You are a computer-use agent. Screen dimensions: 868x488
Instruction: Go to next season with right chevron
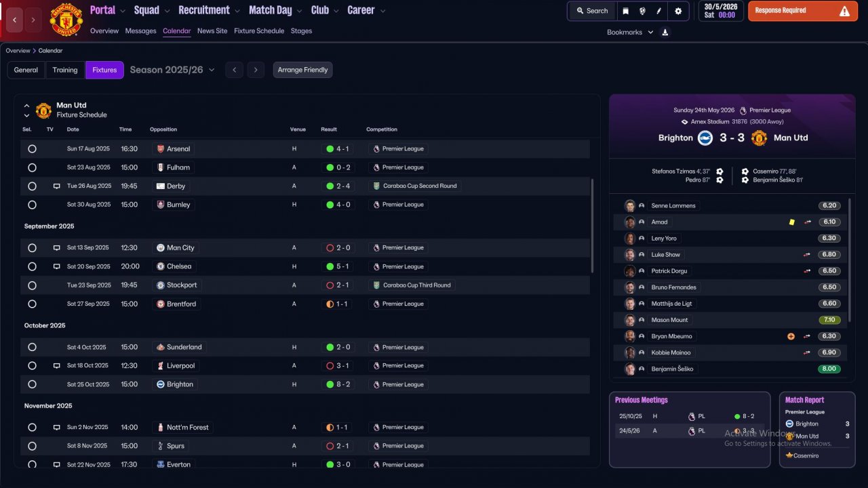(x=255, y=70)
